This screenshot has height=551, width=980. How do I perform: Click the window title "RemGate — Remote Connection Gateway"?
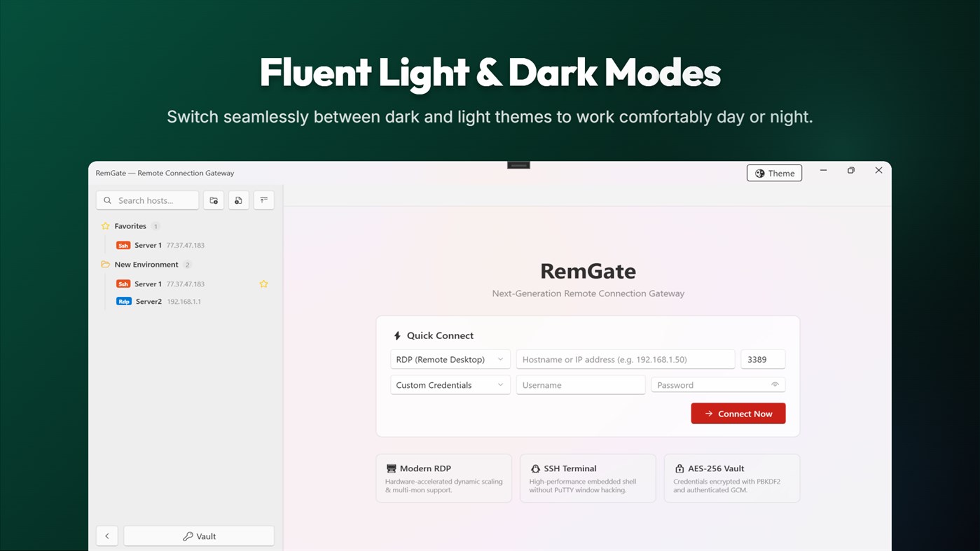pos(165,173)
